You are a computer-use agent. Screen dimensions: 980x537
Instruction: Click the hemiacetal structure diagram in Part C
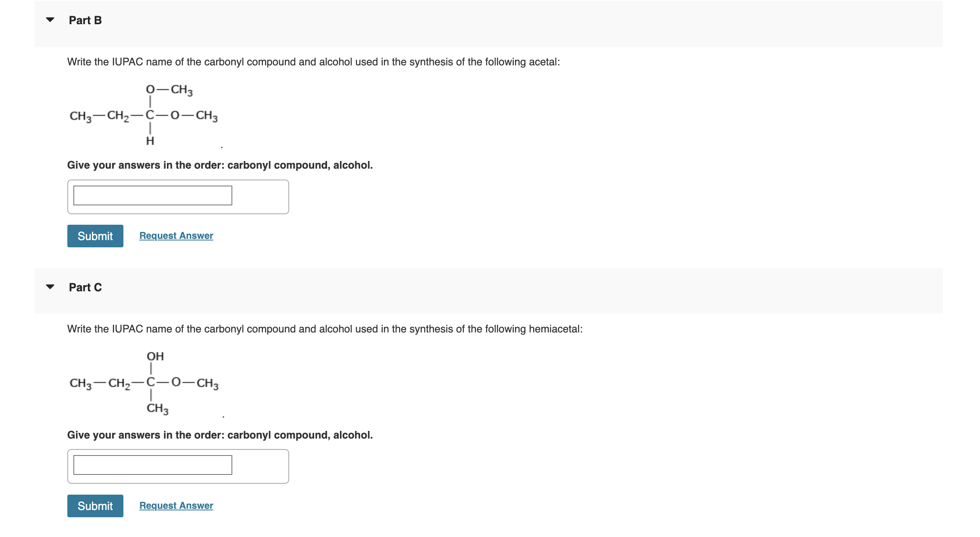(143, 383)
